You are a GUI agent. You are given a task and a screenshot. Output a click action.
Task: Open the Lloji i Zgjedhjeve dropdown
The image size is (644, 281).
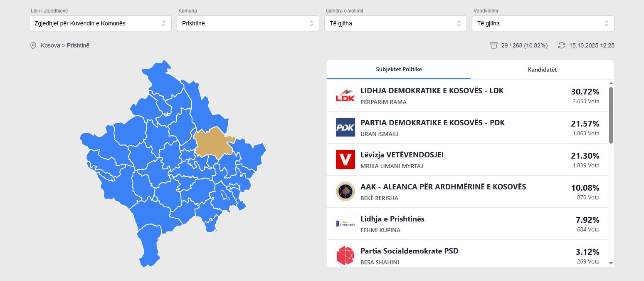(100, 23)
